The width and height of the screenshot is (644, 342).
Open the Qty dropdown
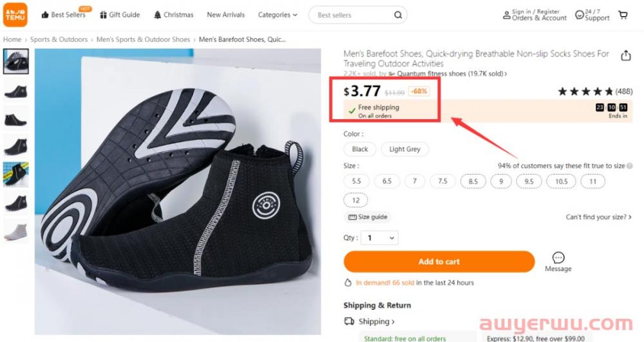click(379, 238)
